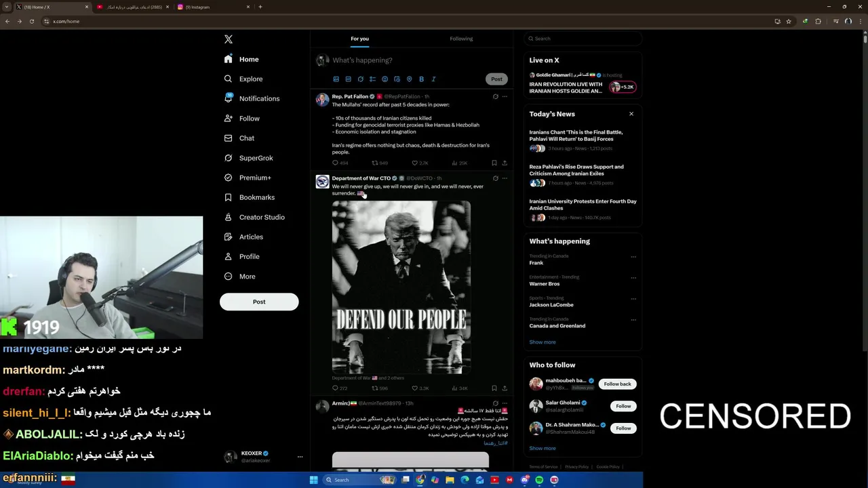Schedule the post with the calendar icon
This screenshot has width=868, height=488.
[x=397, y=79]
